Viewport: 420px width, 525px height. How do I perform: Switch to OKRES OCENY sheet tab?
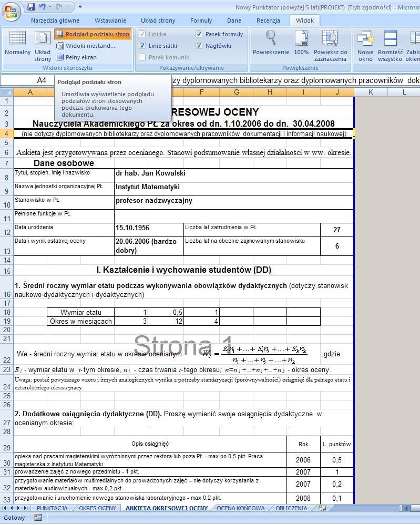[x=97, y=508]
